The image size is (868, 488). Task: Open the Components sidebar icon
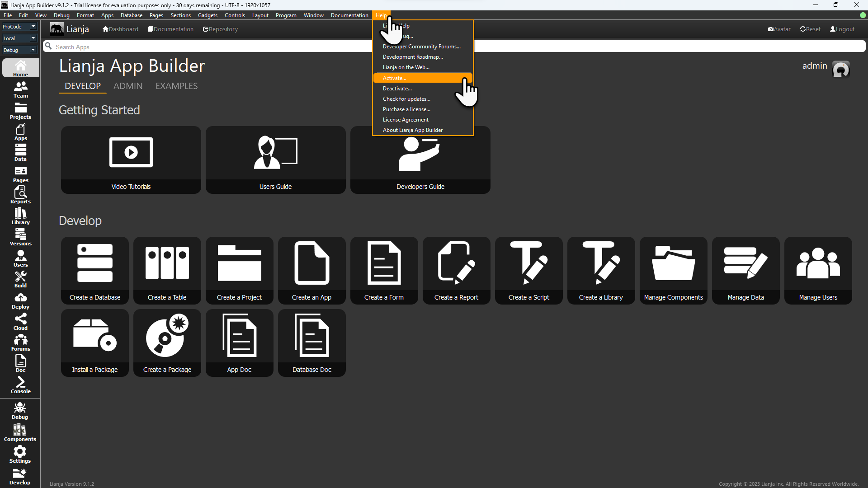point(20,432)
